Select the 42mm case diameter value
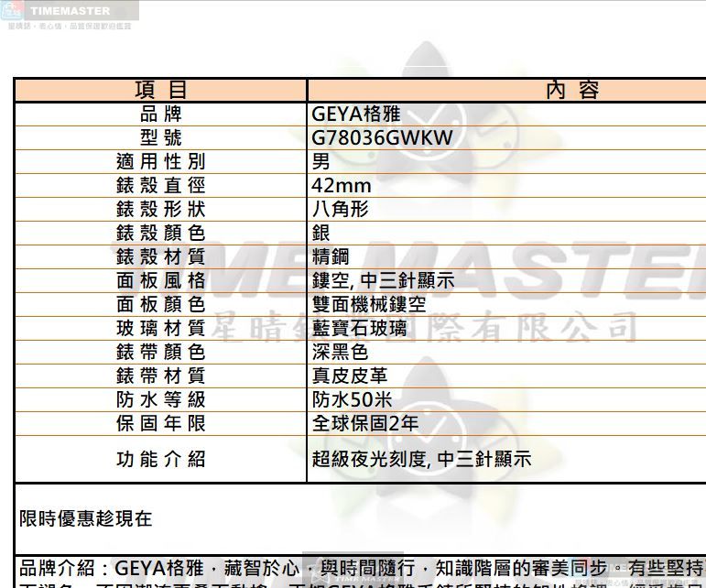This screenshot has width=706, height=588. pos(342,186)
